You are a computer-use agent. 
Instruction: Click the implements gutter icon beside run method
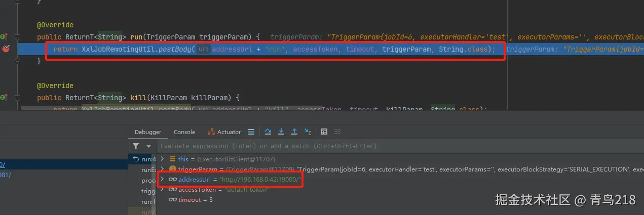point(3,36)
